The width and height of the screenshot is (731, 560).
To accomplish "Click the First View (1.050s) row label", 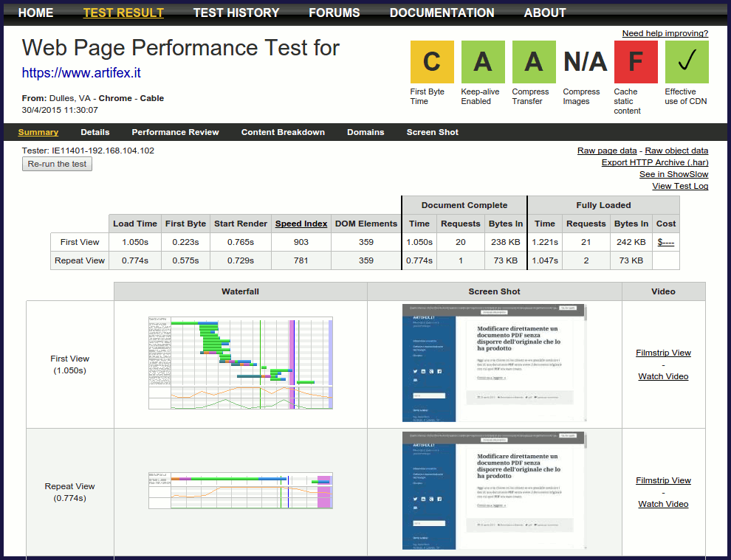I will 70,364.
